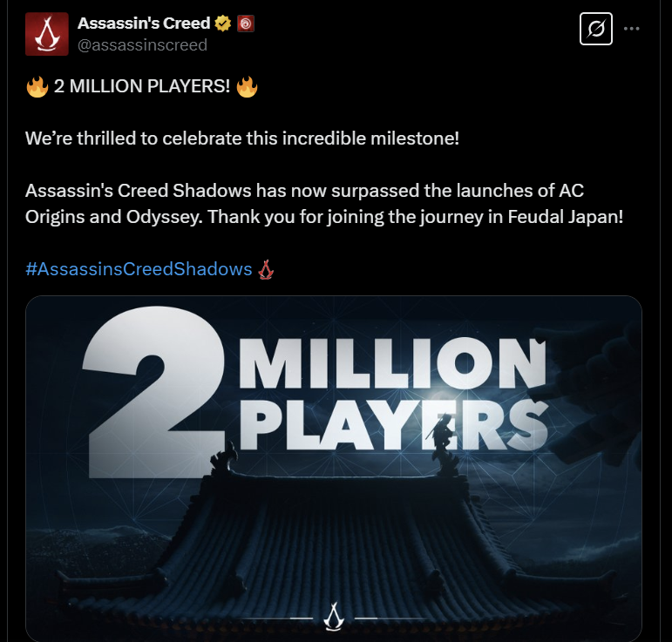Click the gold verified badge
672x642 pixels.
[x=223, y=24]
